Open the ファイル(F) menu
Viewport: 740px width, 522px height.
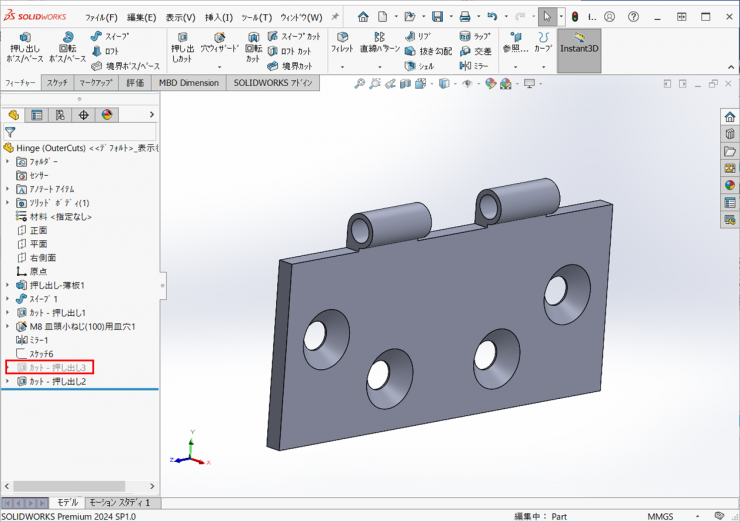pos(101,17)
